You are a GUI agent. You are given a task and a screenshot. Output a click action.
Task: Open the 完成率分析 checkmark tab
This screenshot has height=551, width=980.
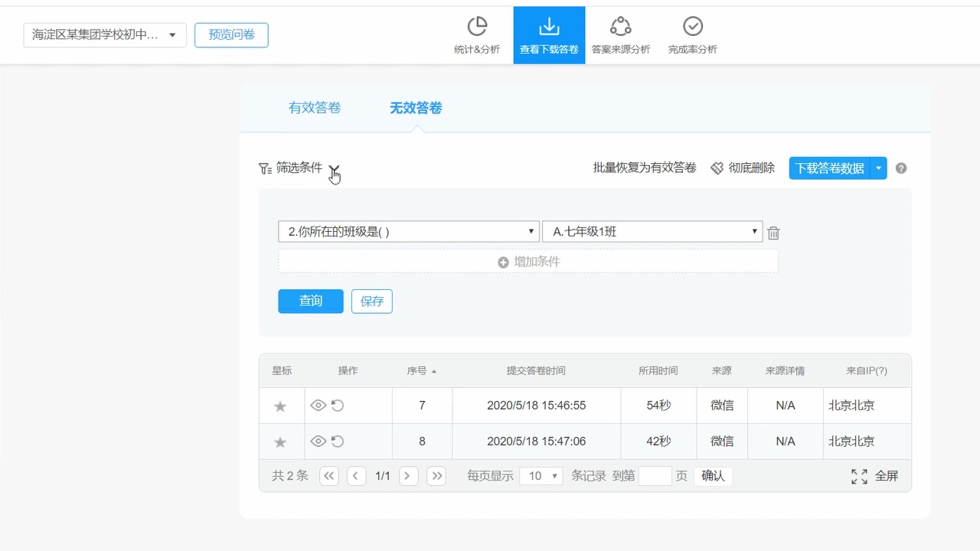[692, 35]
